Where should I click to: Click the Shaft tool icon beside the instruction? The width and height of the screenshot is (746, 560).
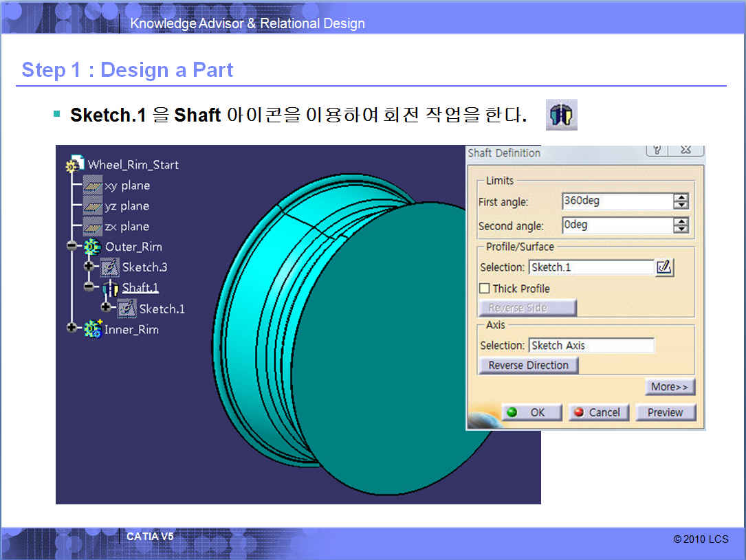pos(561,115)
